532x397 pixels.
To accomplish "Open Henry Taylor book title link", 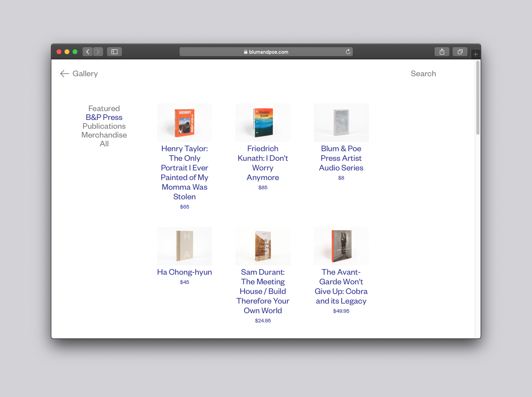I will tap(184, 172).
